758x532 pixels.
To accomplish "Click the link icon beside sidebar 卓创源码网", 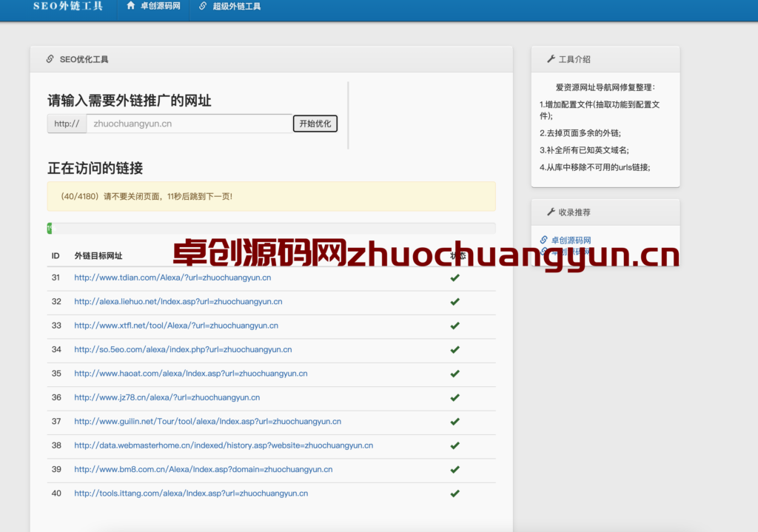I will (544, 240).
